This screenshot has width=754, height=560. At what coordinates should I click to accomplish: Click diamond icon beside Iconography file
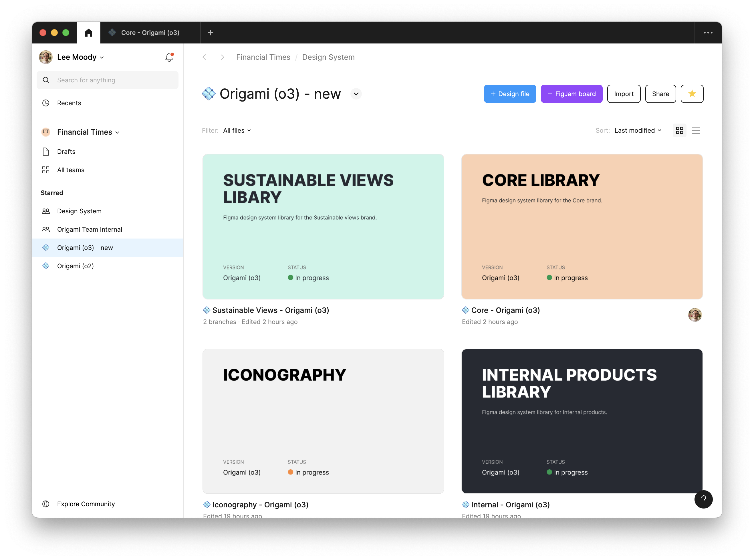pos(207,505)
